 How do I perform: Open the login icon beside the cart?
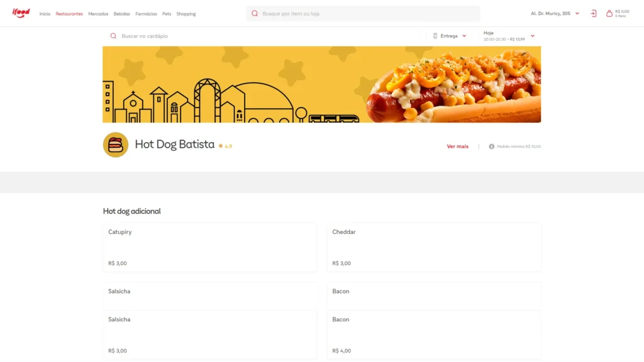594,14
